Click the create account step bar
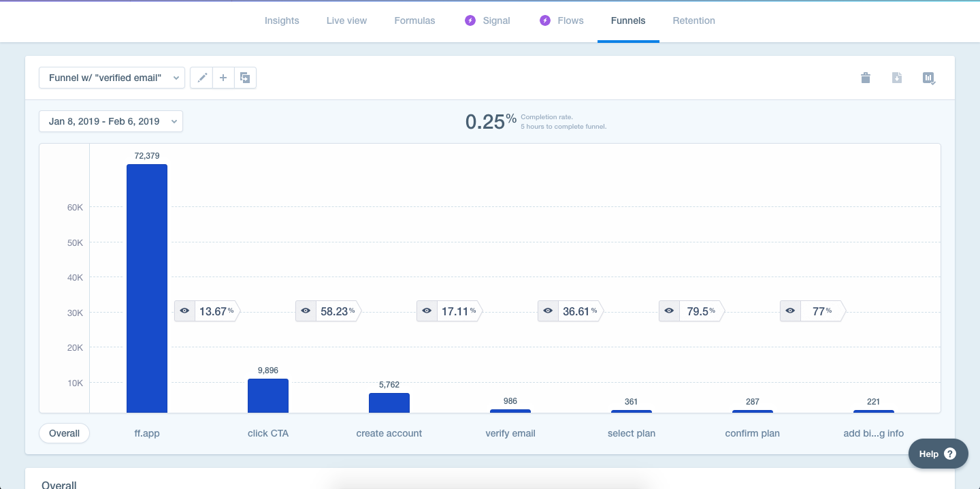The width and height of the screenshot is (980, 489). [x=389, y=403]
